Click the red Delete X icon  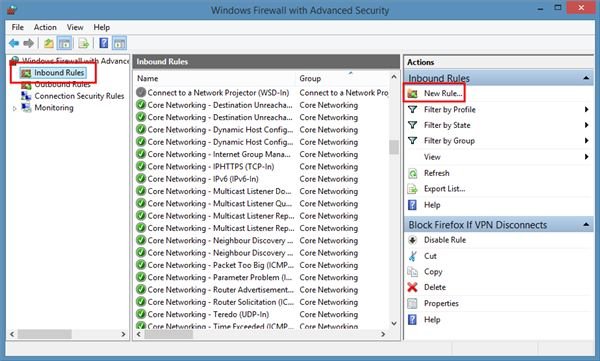coord(412,287)
